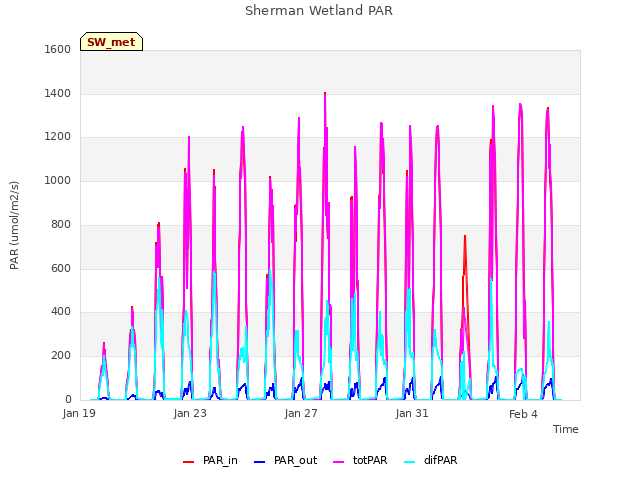Click the Jan 19 x-axis label
Image resolution: width=640 pixels, height=480 pixels.
pyautogui.click(x=79, y=413)
